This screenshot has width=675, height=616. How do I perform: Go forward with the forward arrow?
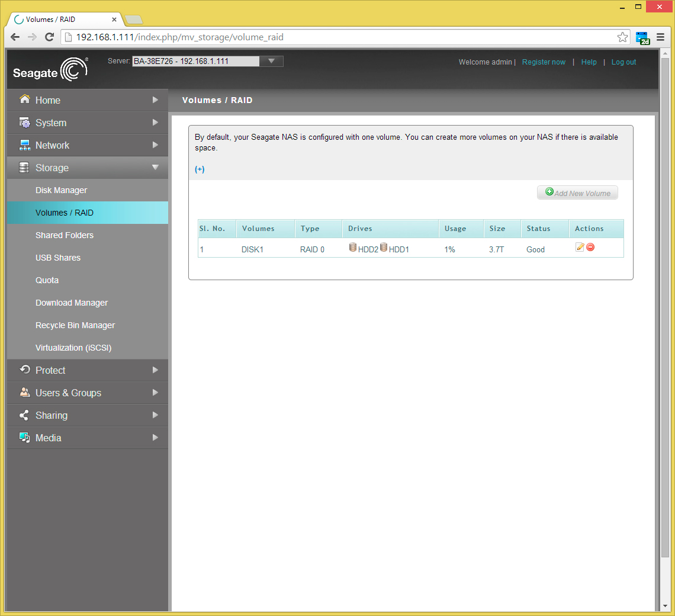point(33,37)
